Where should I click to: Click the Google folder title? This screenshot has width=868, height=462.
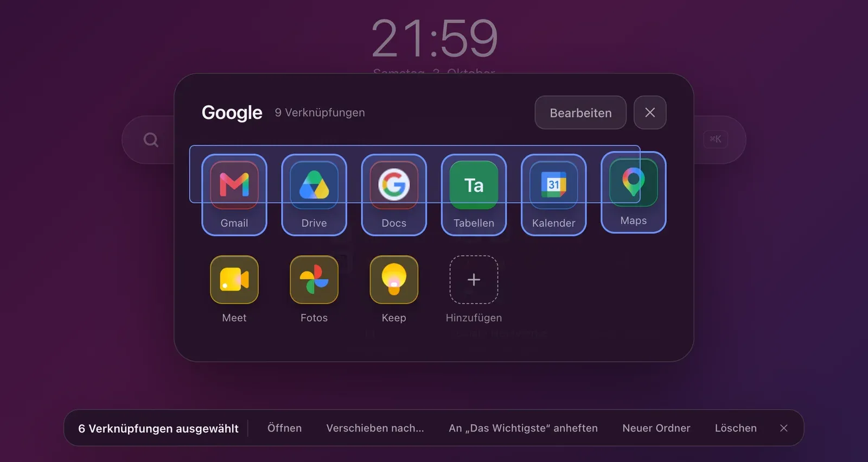pyautogui.click(x=232, y=112)
